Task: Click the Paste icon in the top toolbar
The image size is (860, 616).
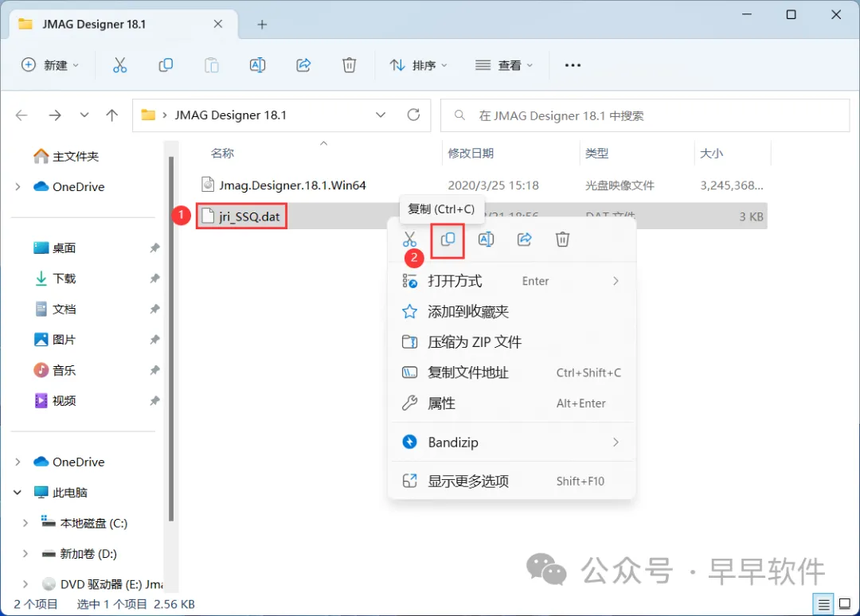Action: [x=211, y=65]
